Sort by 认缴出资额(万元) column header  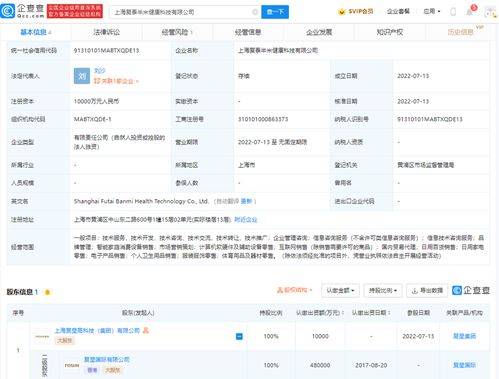pyautogui.click(x=320, y=313)
